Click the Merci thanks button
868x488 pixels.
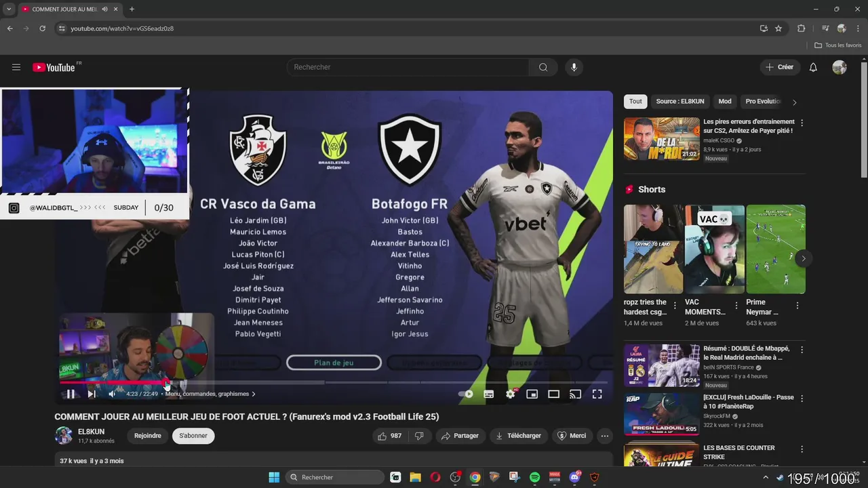pos(572,436)
